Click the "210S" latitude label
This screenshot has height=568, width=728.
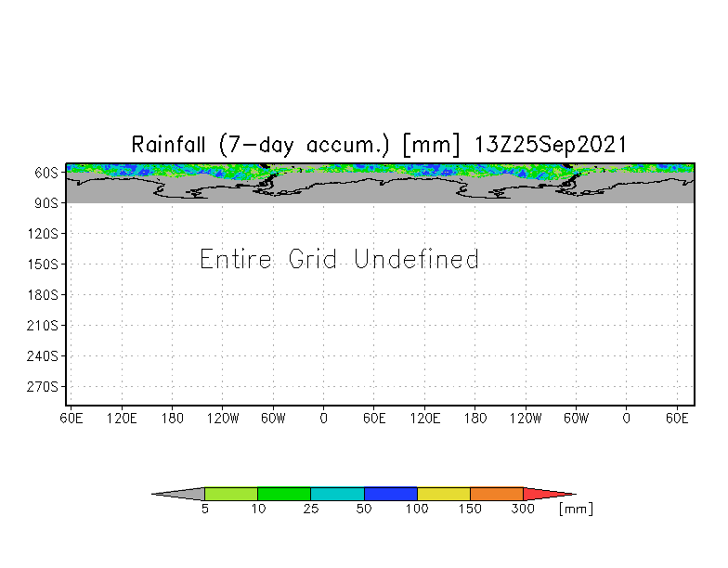pos(43,325)
